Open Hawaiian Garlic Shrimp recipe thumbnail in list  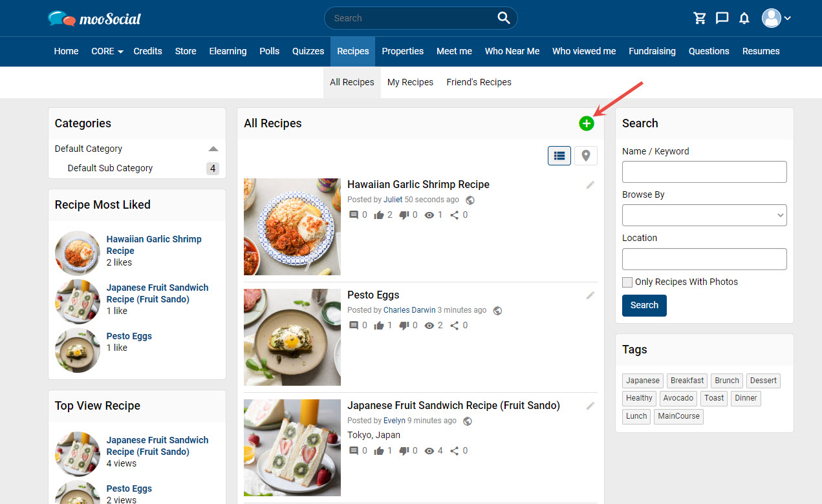[x=292, y=227]
